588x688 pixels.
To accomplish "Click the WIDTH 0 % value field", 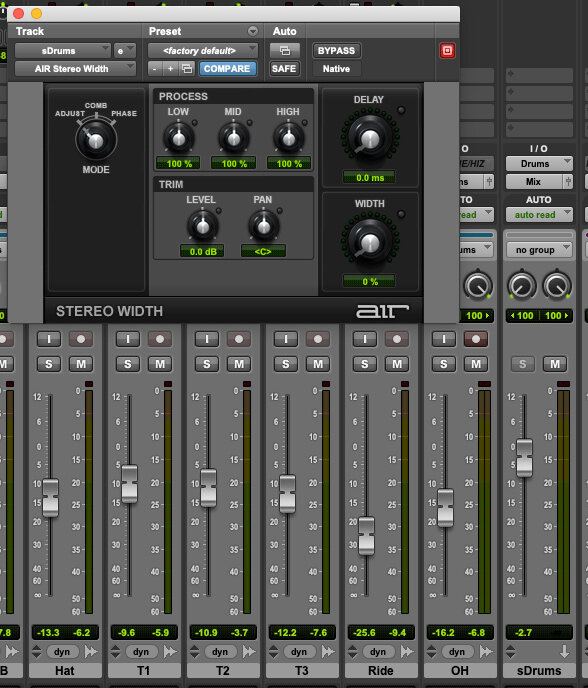I will 369,282.
